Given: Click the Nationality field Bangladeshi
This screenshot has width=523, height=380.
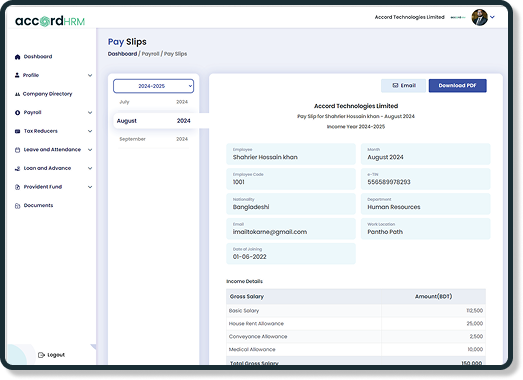Looking at the screenshot, I should click(x=291, y=204).
